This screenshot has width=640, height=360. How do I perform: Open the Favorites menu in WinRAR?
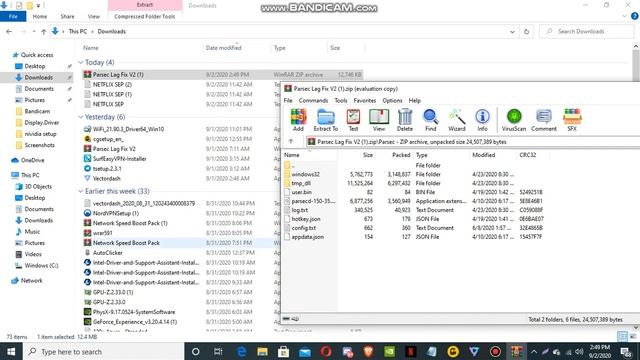tap(364, 100)
